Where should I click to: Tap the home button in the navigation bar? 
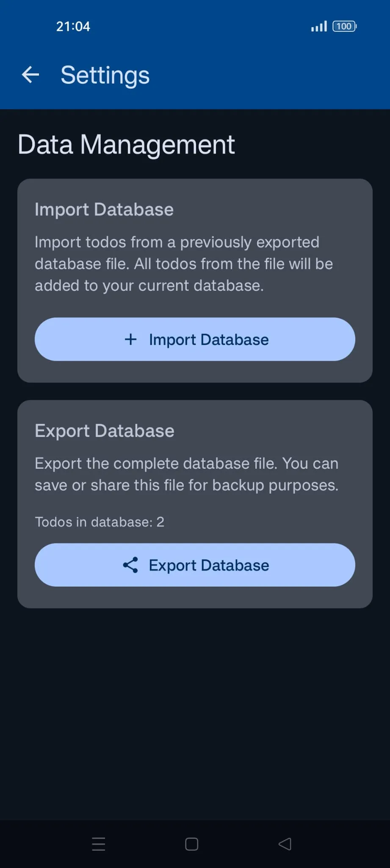pos(191,843)
